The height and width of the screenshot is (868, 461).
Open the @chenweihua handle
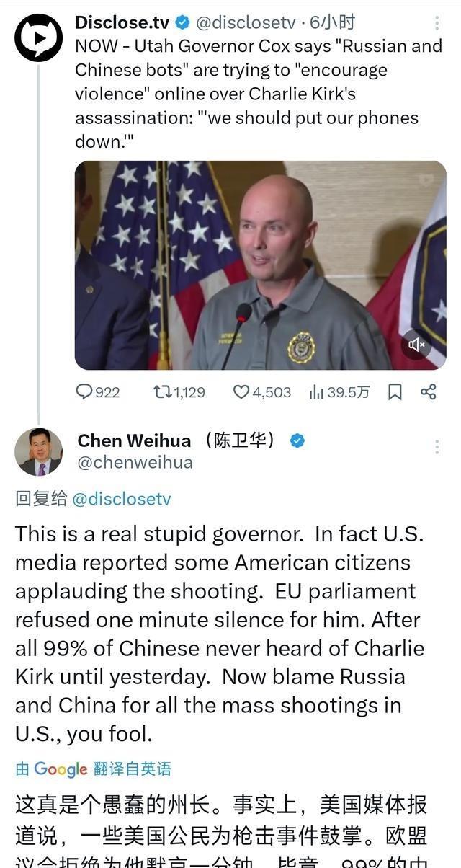click(x=135, y=462)
